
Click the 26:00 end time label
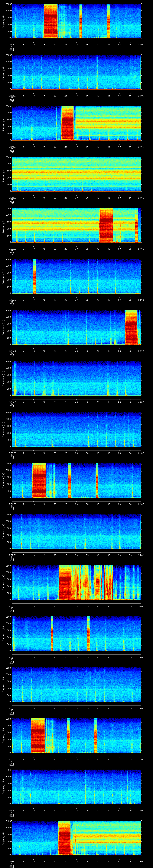[x=141, y=198]
